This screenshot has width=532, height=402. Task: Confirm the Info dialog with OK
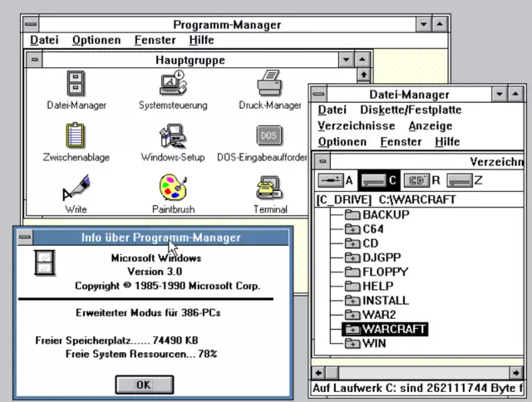[144, 385]
